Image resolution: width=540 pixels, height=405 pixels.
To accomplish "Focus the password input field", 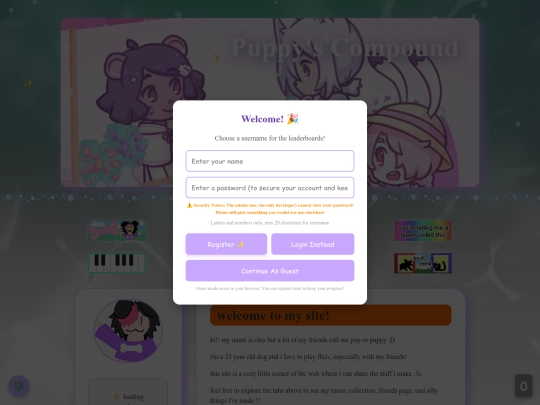I will [270, 188].
